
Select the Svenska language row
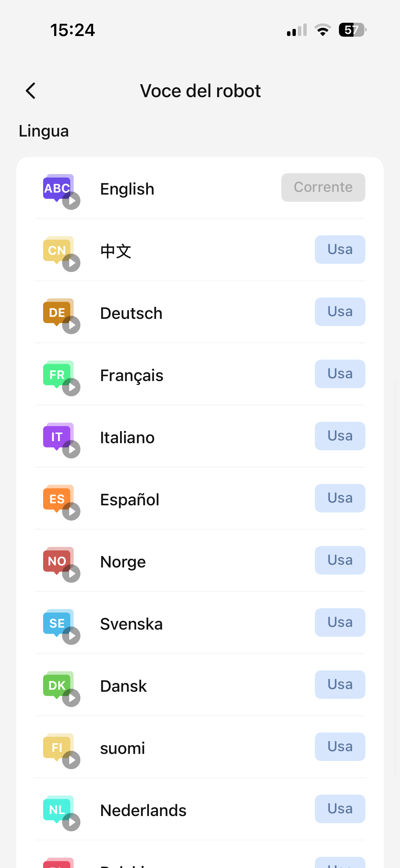[x=131, y=624]
